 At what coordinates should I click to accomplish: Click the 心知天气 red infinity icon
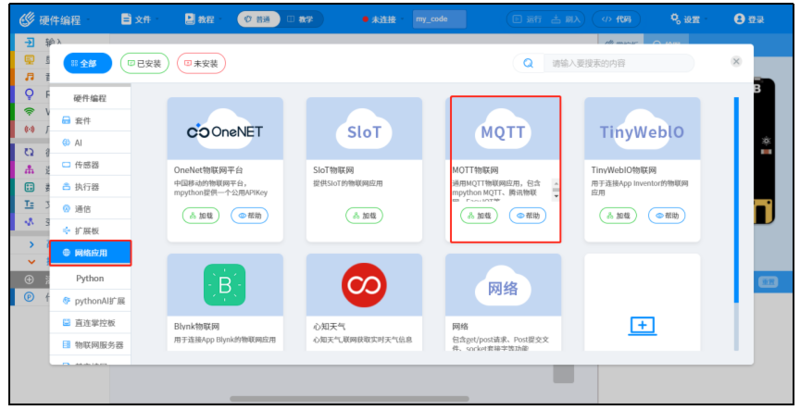click(x=364, y=285)
